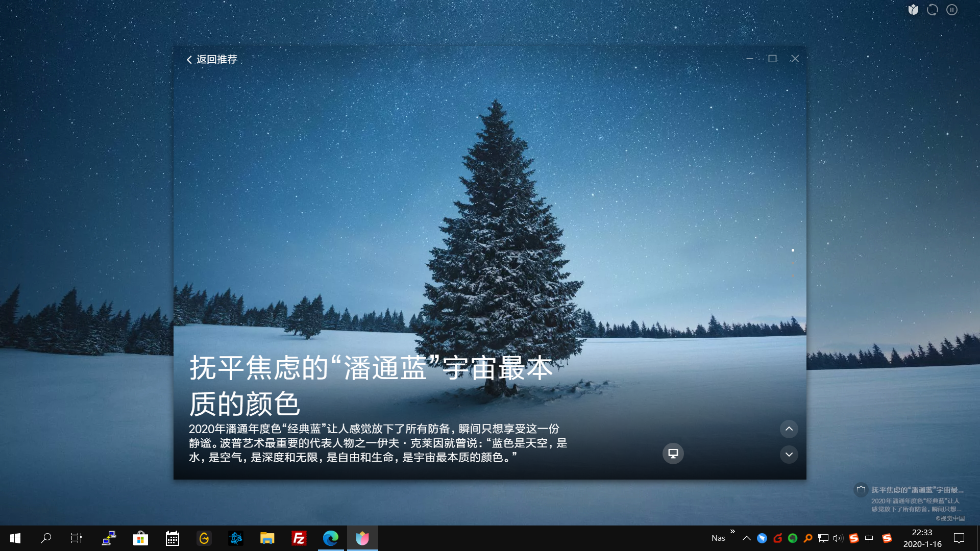Viewport: 980px width, 551px height.
Task: Set wallpaper using the monitor icon
Action: pos(673,454)
